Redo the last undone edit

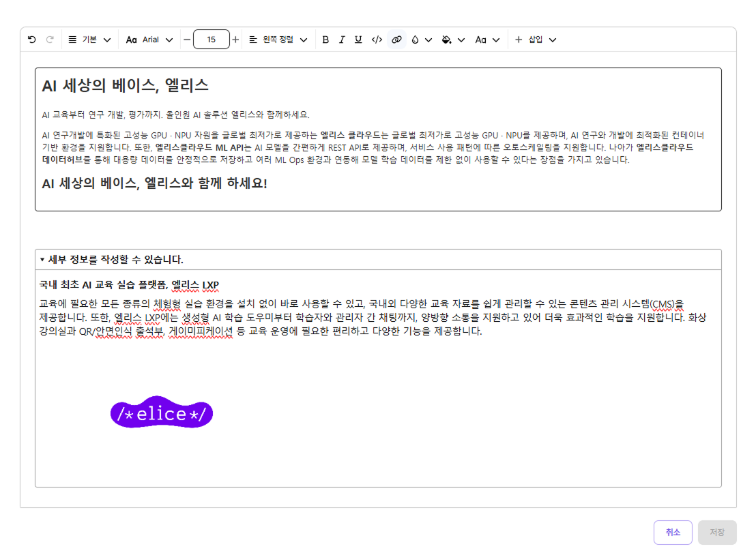[50, 40]
